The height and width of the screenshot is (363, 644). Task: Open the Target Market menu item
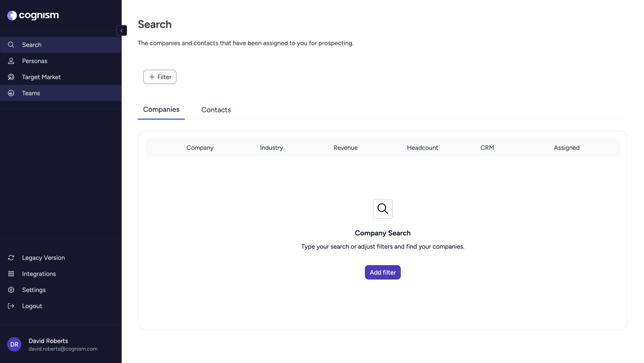tap(41, 77)
